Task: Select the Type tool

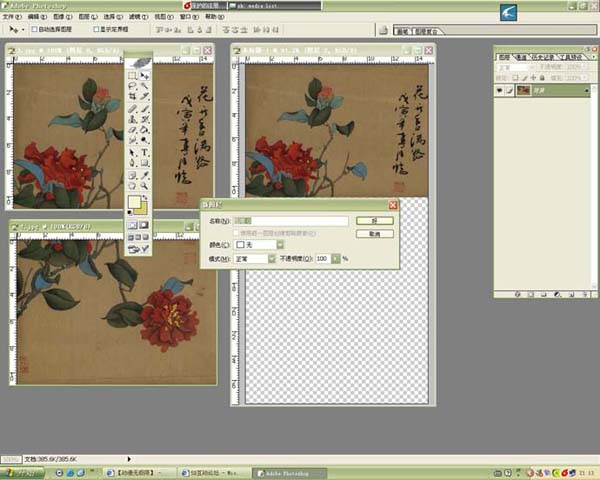Action: click(x=144, y=153)
